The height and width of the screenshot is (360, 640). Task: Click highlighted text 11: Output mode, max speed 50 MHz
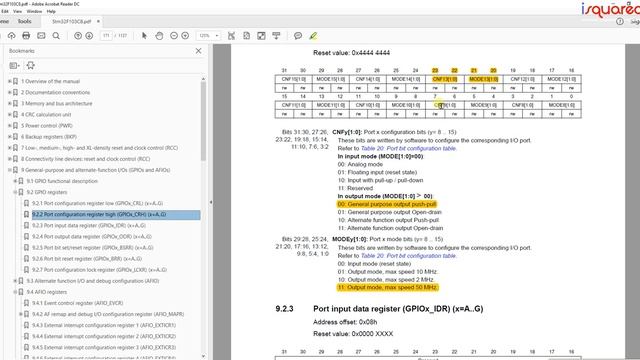click(x=388, y=287)
